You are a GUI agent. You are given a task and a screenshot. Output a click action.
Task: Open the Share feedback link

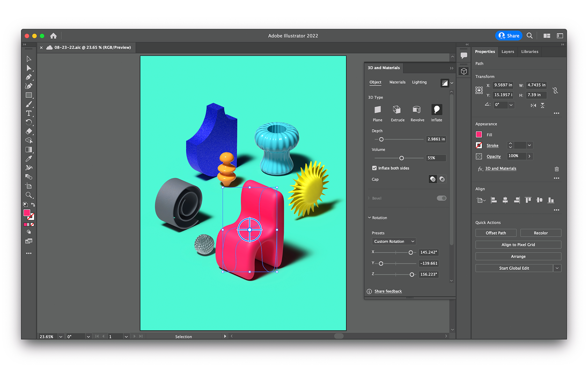tap(388, 291)
